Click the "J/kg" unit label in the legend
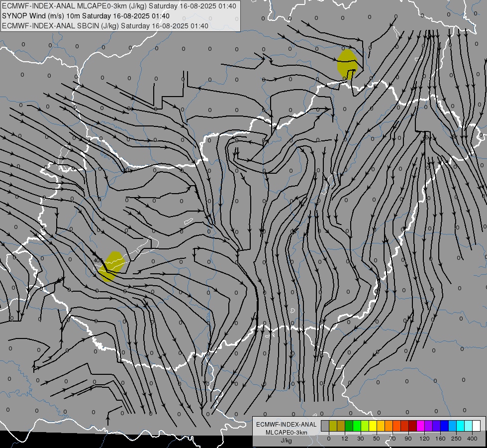 286,441
